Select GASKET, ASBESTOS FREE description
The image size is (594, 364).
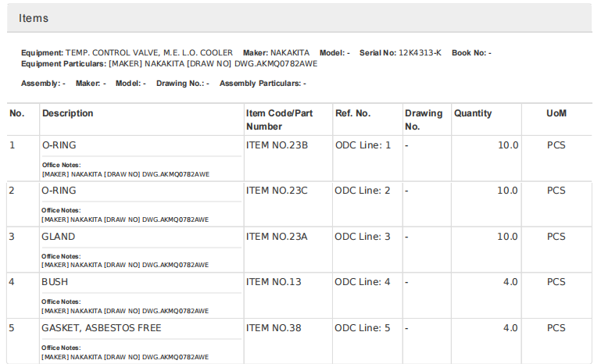pos(101,328)
